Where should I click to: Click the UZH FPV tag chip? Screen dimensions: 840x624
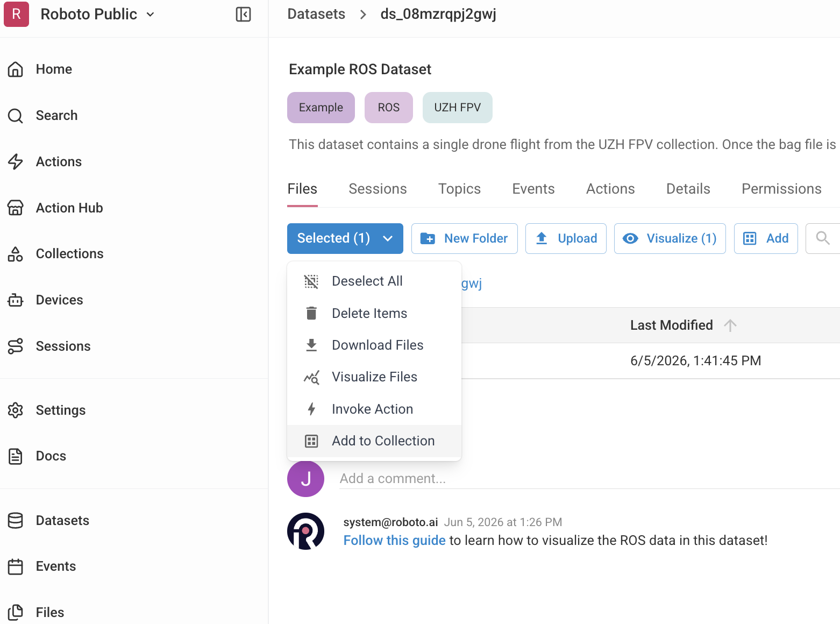click(458, 108)
